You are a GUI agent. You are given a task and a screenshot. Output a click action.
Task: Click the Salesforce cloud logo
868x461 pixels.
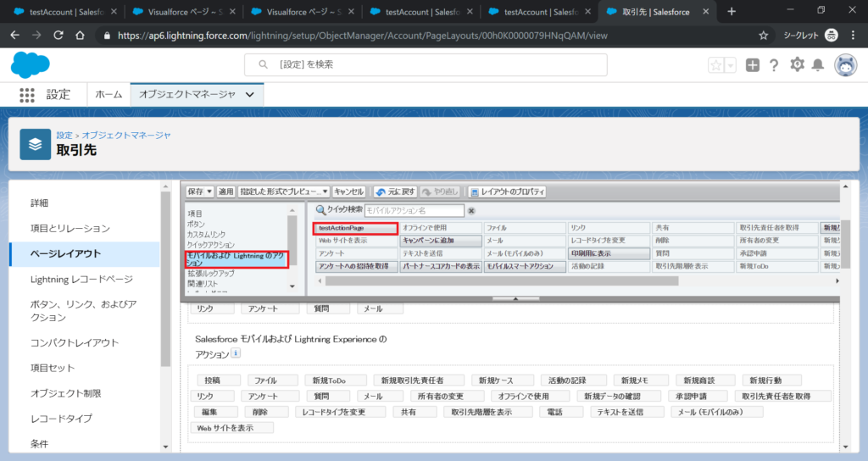31,65
